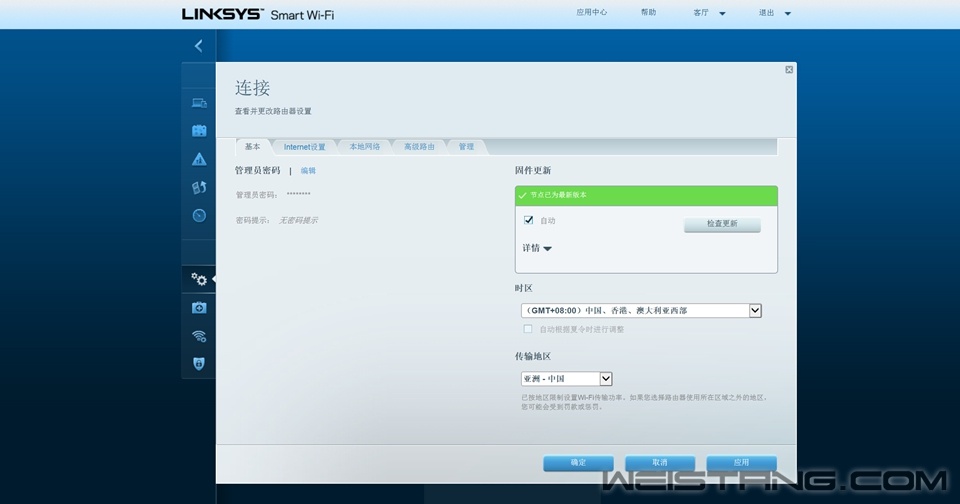
Task: Open the Device List sidebar icon
Action: (199, 102)
